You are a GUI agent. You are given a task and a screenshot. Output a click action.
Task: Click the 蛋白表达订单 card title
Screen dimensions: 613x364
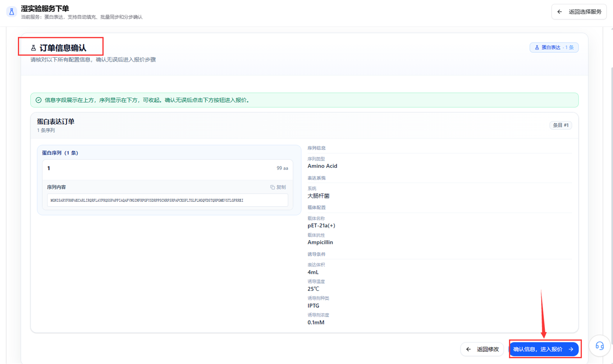[56, 122]
